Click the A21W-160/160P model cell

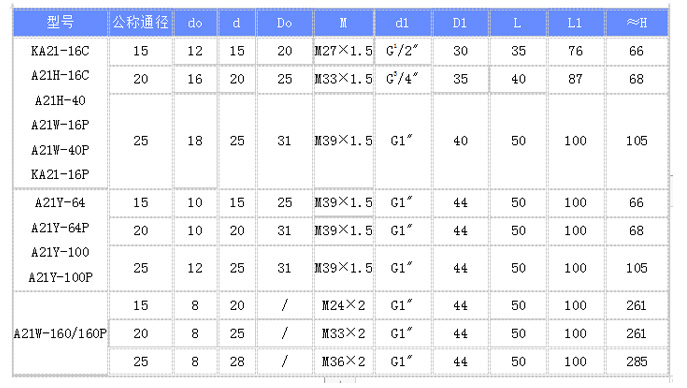(60, 334)
